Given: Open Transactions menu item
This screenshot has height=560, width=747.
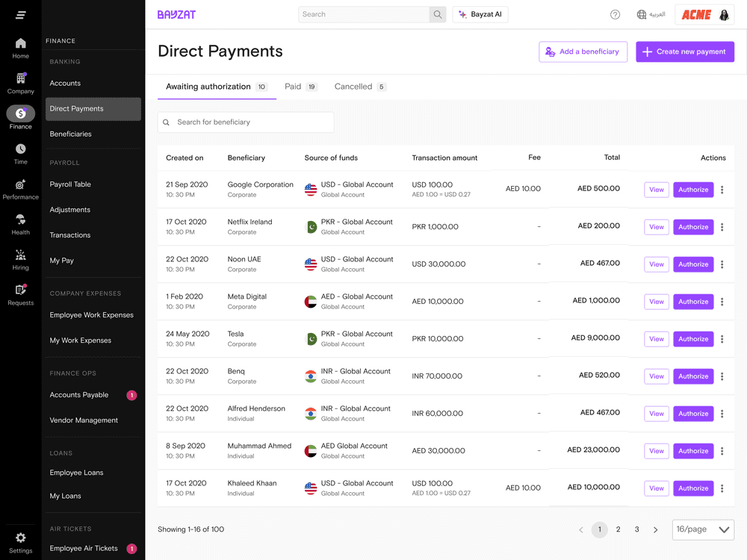Looking at the screenshot, I should pyautogui.click(x=70, y=235).
